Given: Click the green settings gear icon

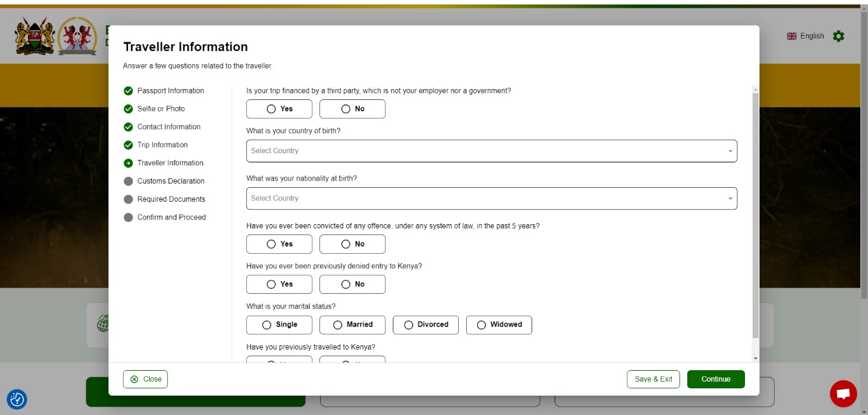Looking at the screenshot, I should (838, 36).
